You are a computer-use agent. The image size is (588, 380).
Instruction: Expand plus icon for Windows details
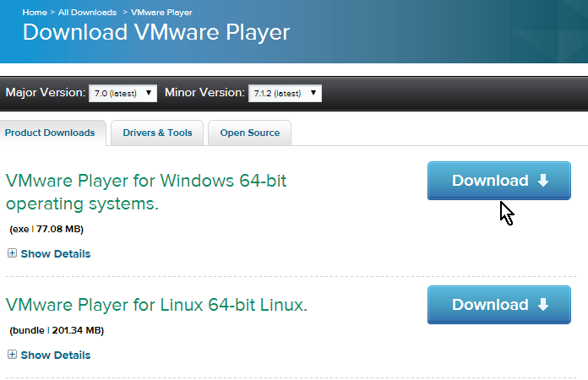tap(12, 253)
